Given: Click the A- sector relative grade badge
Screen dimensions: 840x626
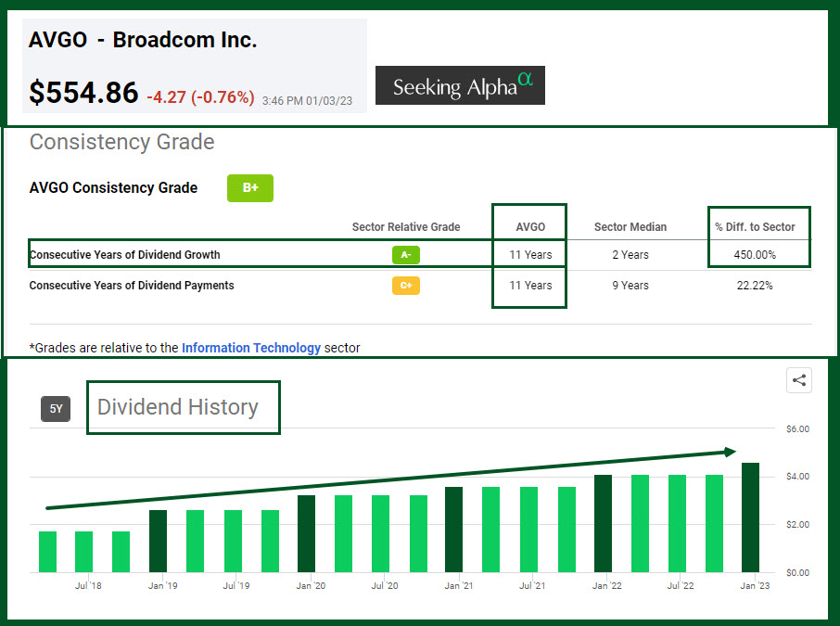Looking at the screenshot, I should (405, 254).
